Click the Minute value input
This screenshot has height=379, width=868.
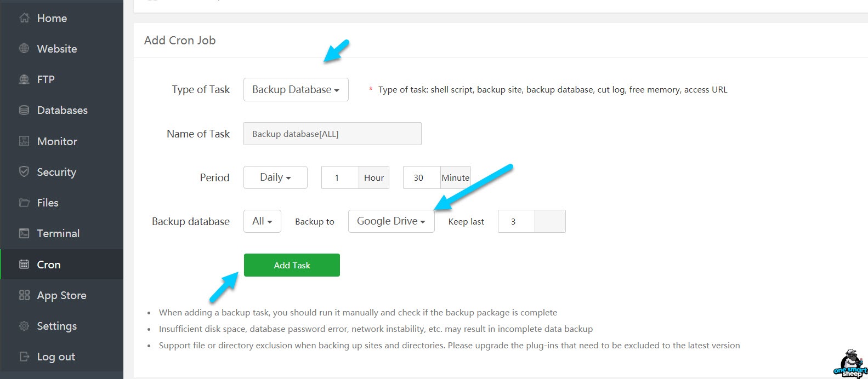[422, 177]
